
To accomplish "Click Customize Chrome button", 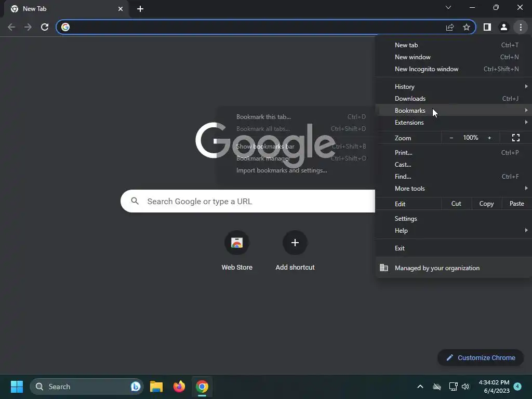I will [x=481, y=357].
